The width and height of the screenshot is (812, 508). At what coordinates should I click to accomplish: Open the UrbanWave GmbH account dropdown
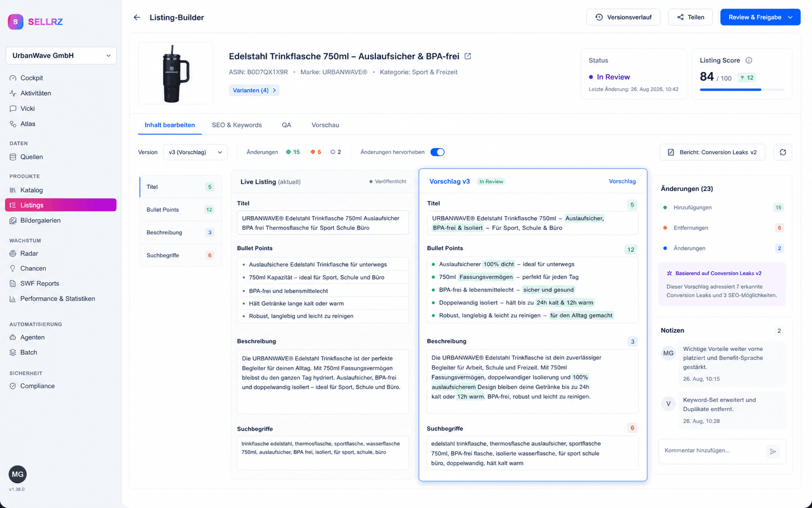point(61,56)
